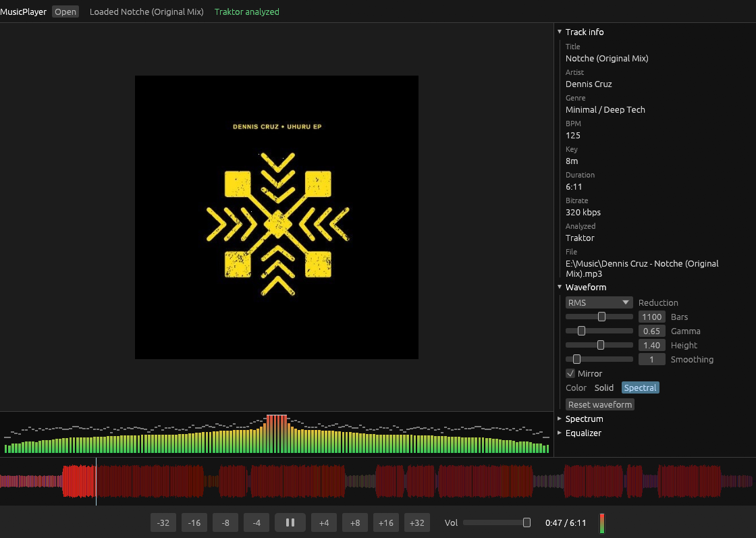
Task: Click the volume slider handle
Action: click(x=527, y=522)
